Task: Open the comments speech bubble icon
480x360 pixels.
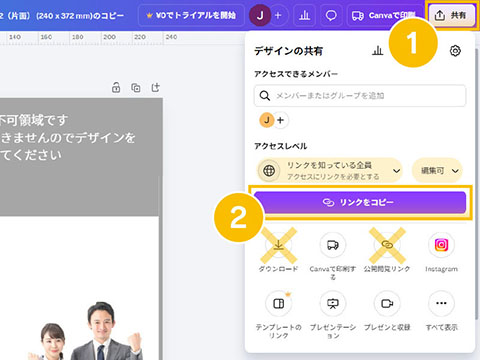Action: tap(331, 15)
